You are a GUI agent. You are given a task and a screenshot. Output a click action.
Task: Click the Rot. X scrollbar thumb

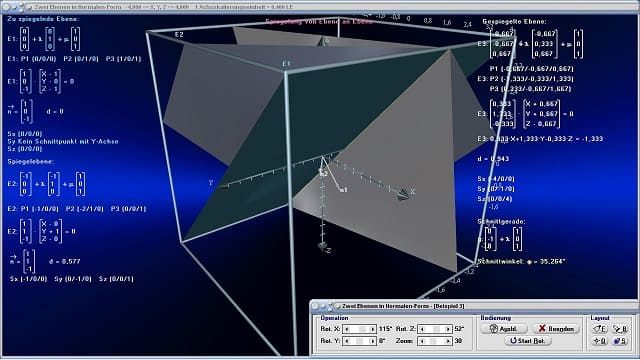point(362,329)
